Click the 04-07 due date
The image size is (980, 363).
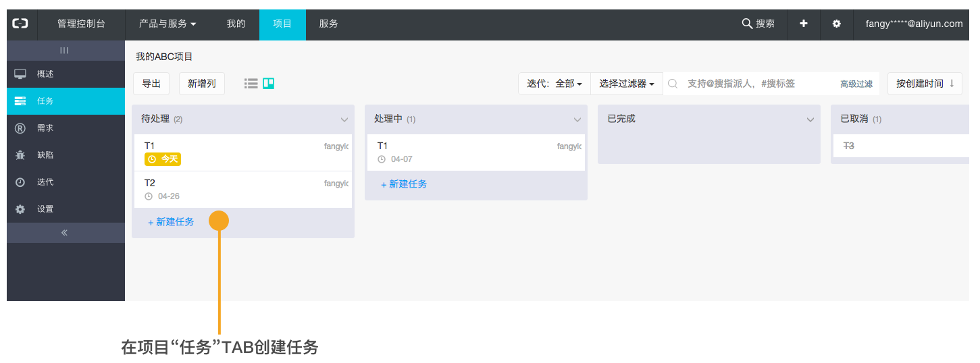click(395, 159)
